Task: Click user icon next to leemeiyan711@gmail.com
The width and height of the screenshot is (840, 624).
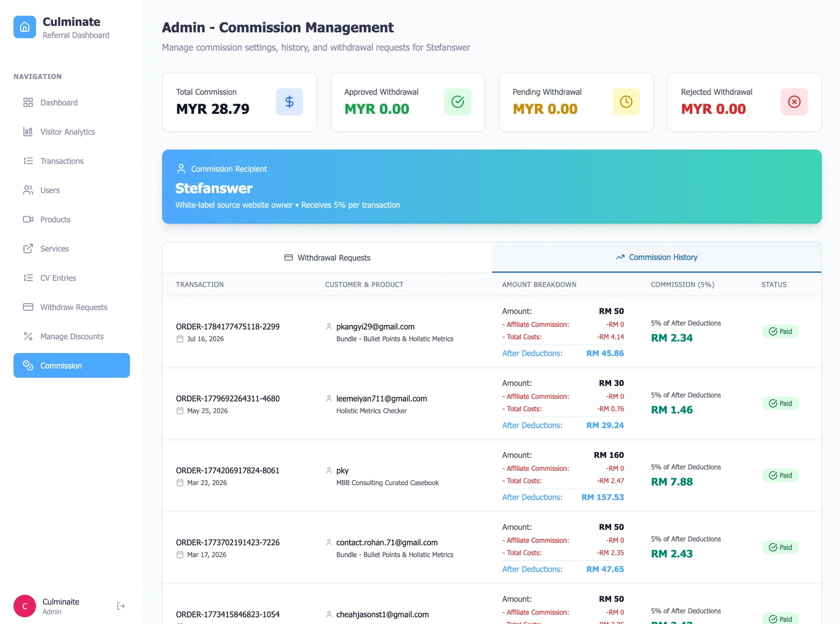Action: [329, 398]
